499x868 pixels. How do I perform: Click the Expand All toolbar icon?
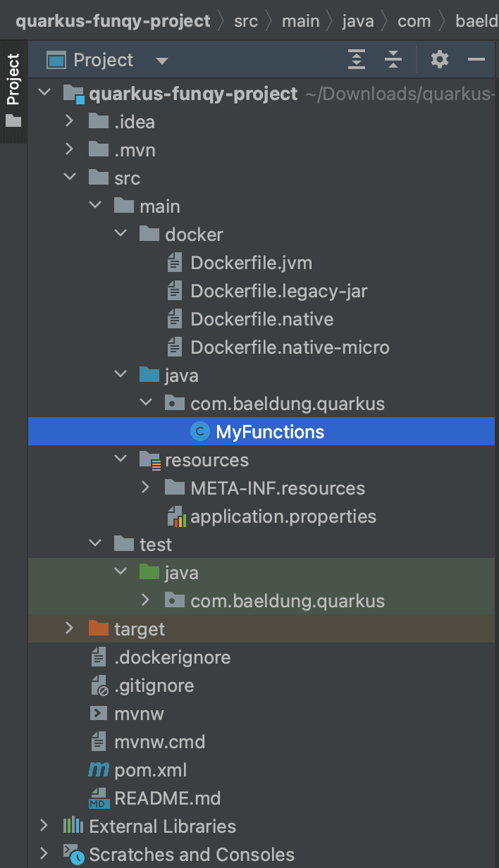[357, 60]
